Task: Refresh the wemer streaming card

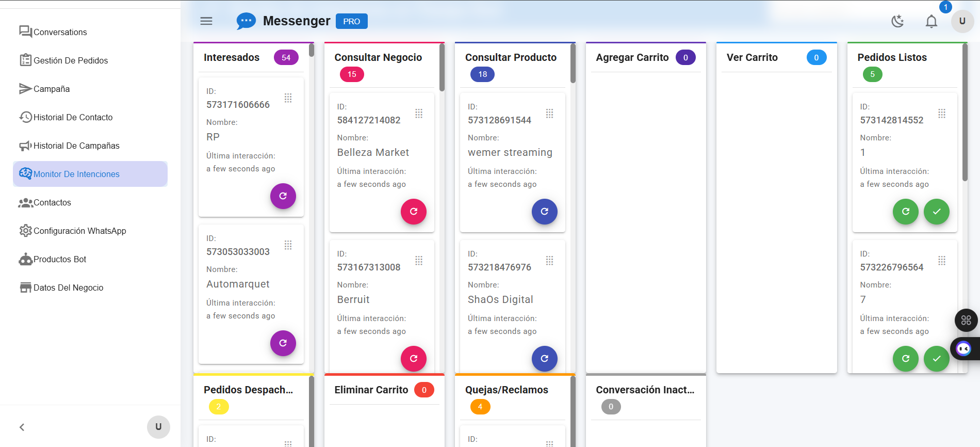Action: 544,212
